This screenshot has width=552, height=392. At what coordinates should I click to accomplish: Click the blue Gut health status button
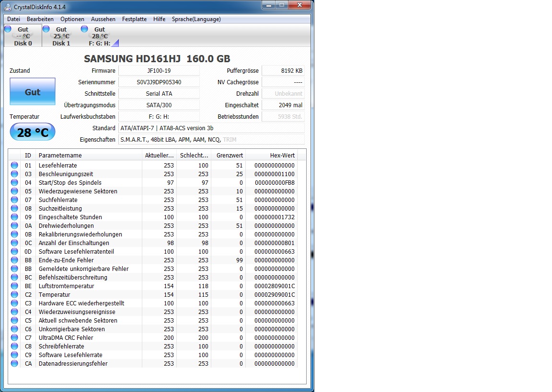[33, 92]
